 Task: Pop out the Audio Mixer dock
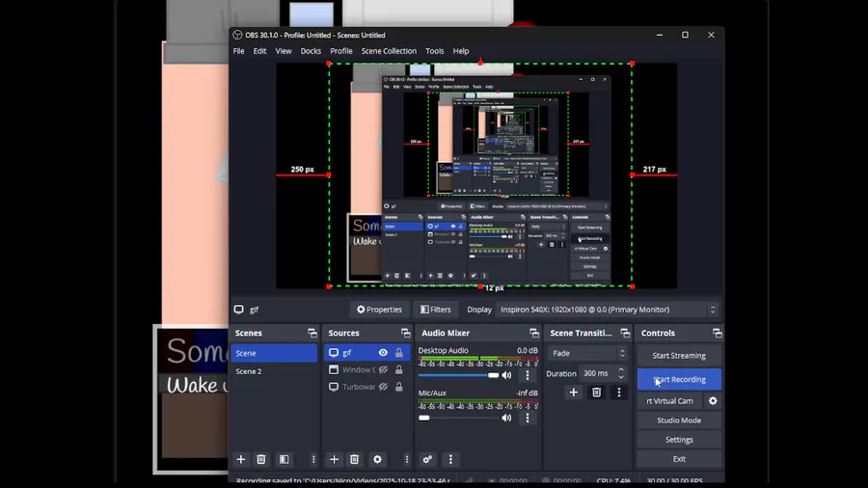point(533,333)
